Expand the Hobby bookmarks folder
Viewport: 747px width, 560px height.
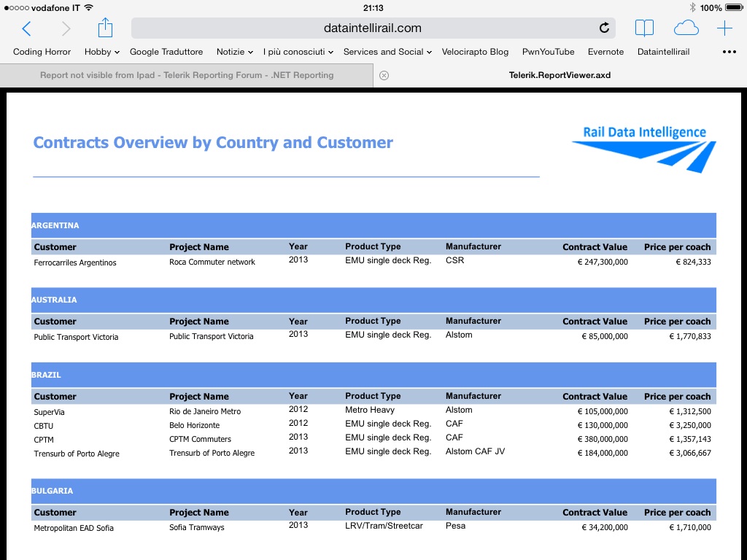point(101,52)
